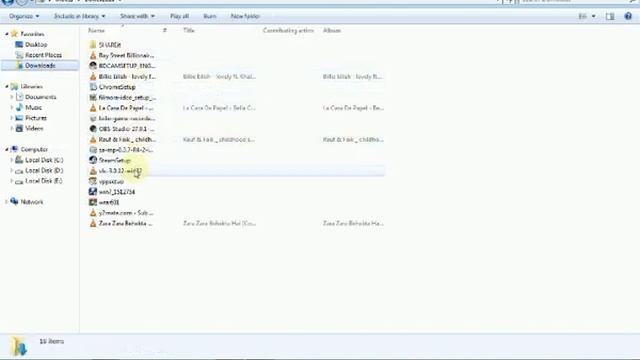The image size is (640, 360).
Task: Click the Favorites star icon
Action: point(14,33)
